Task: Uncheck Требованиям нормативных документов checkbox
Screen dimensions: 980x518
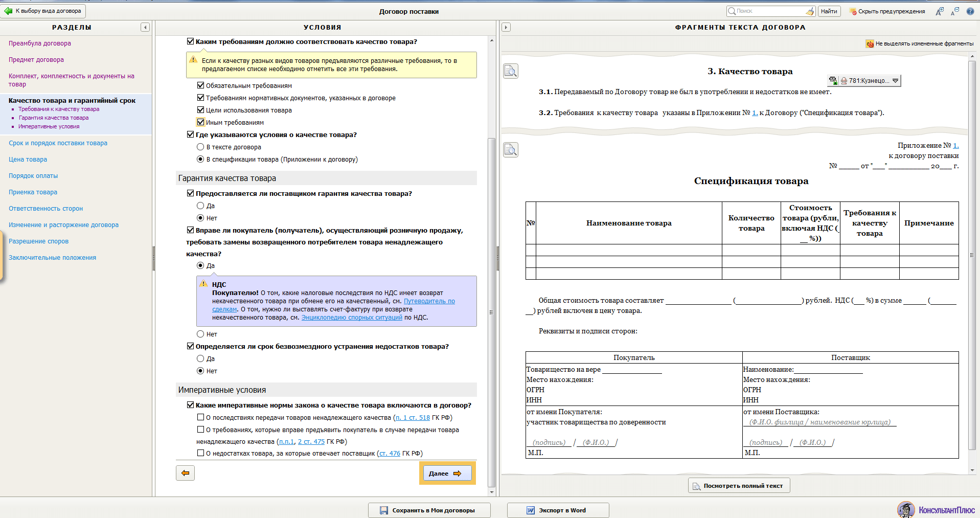Action: (x=201, y=98)
